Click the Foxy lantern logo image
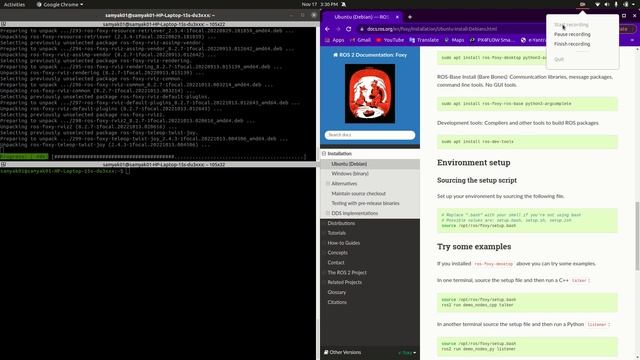This screenshot has width=640, height=360. [370, 93]
